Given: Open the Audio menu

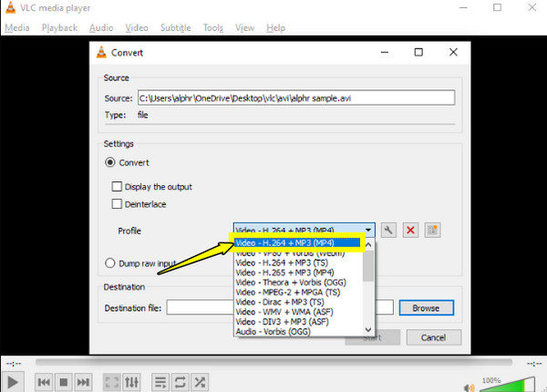Looking at the screenshot, I should click(x=101, y=27).
